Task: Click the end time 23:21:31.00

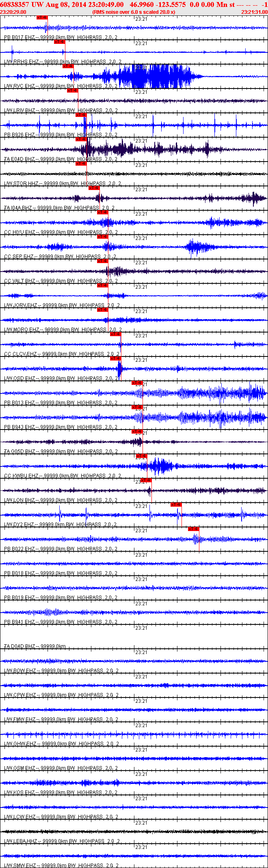Action: (x=254, y=12)
